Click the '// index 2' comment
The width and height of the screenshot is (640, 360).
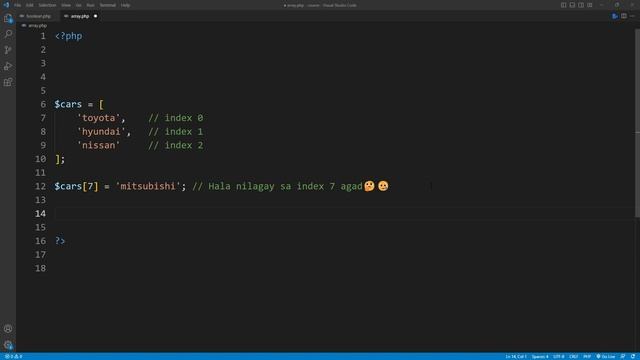click(x=176, y=145)
